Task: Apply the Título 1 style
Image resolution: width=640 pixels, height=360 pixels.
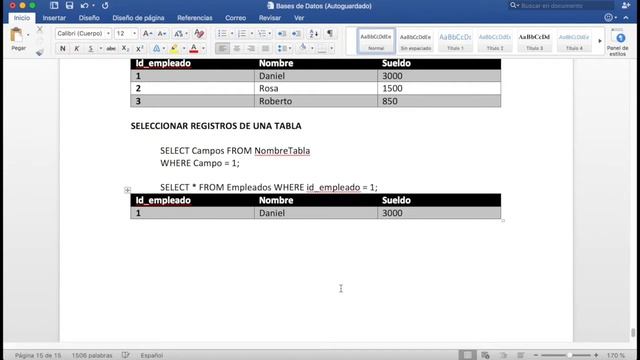Action: [455, 41]
